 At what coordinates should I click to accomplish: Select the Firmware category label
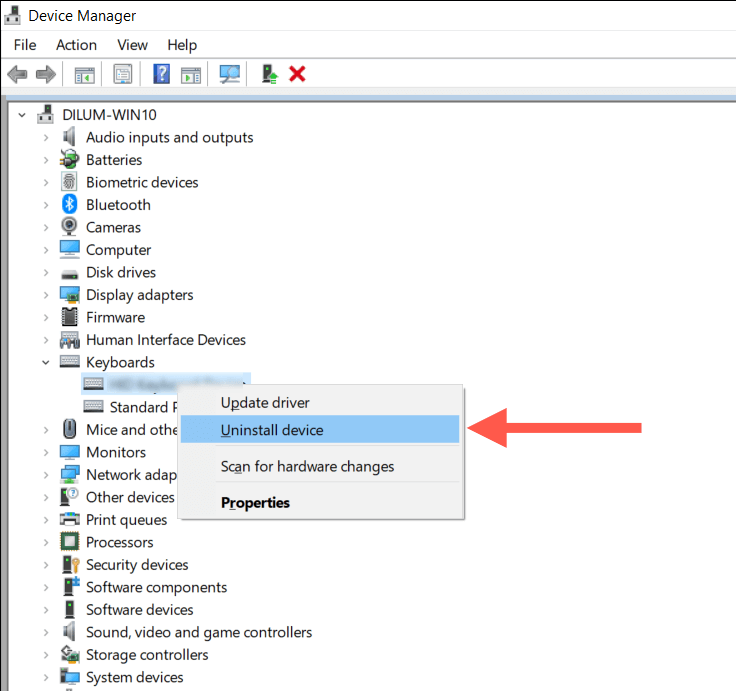click(115, 317)
